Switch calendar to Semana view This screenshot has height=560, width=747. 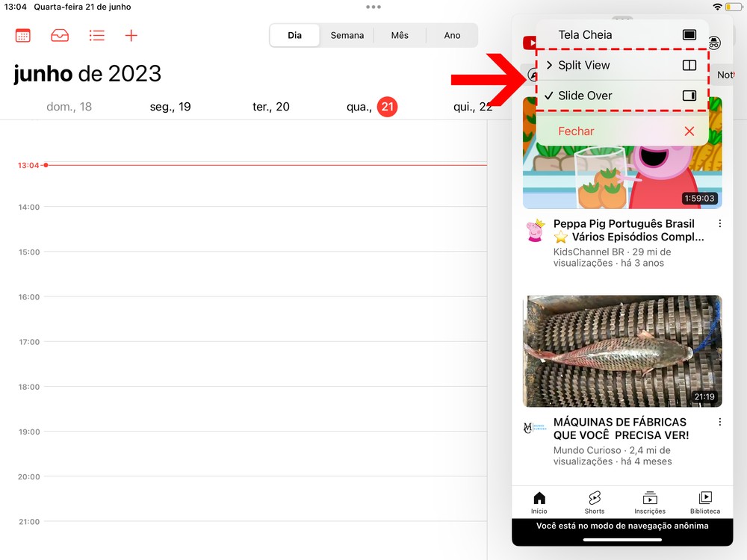(347, 35)
